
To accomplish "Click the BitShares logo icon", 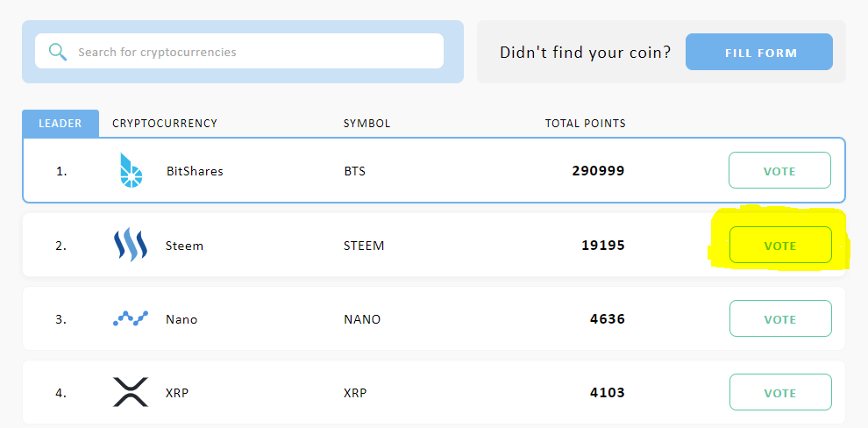I will tap(132, 170).
